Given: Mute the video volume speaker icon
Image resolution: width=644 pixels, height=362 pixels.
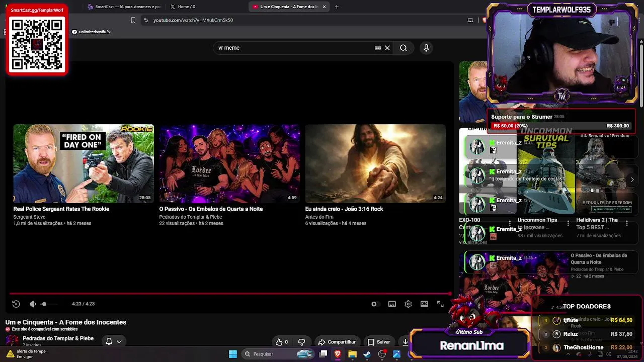Looking at the screenshot, I should click(33, 304).
